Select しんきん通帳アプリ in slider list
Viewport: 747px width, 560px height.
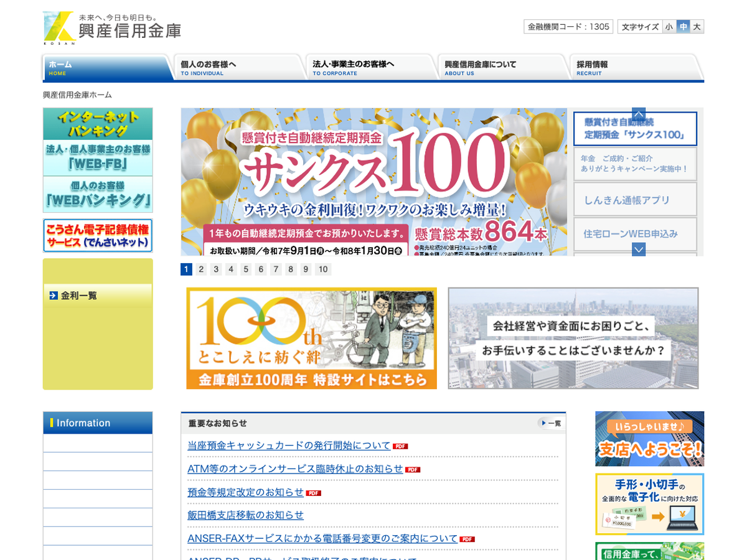click(634, 200)
